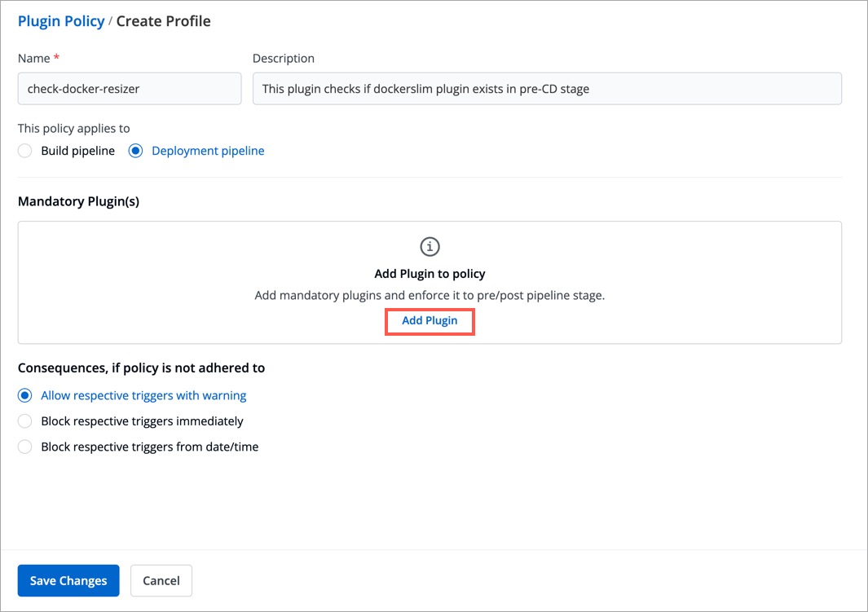Select the Deployment pipeline option
Screen dimensions: 868x612
[134, 151]
